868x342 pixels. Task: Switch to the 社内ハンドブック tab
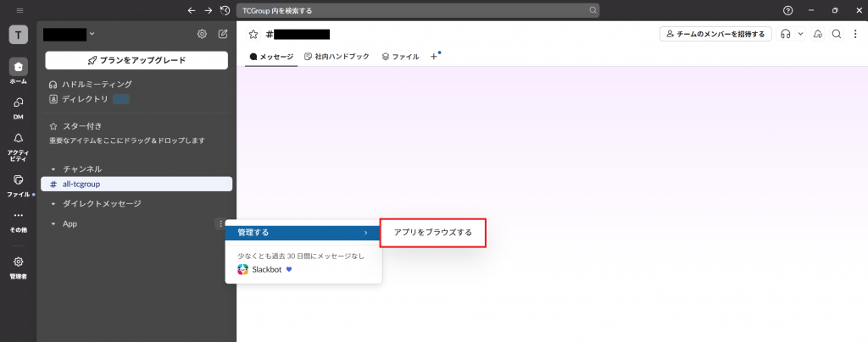point(337,57)
